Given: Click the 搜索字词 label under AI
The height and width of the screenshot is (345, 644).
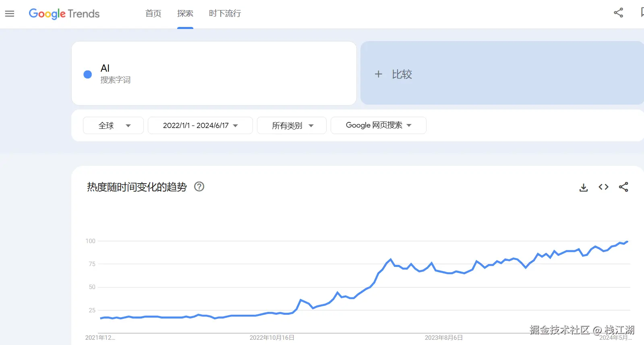Looking at the screenshot, I should (x=116, y=80).
